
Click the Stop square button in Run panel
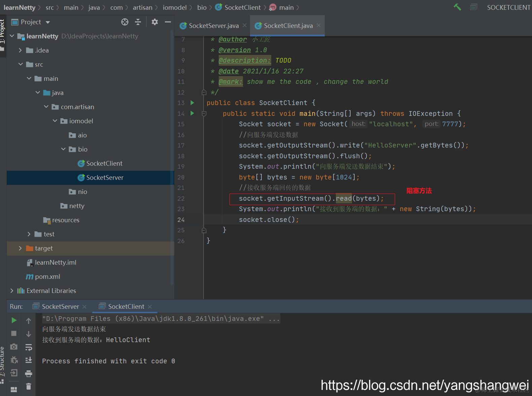14,333
